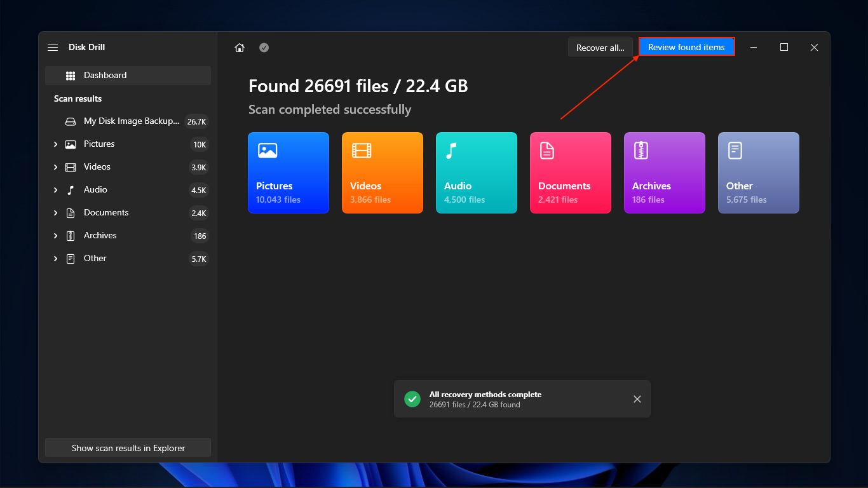Viewport: 868px width, 488px height.
Task: Maximize the Disk Drill window
Action: click(784, 48)
